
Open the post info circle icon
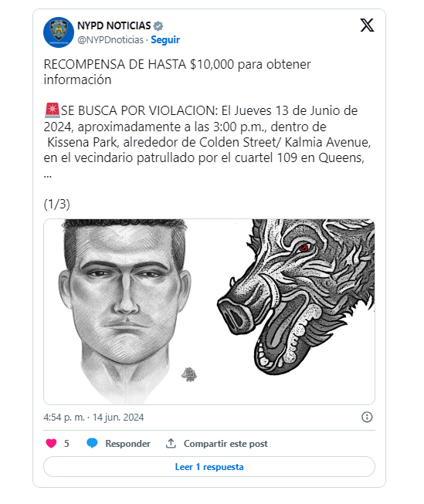click(x=367, y=418)
